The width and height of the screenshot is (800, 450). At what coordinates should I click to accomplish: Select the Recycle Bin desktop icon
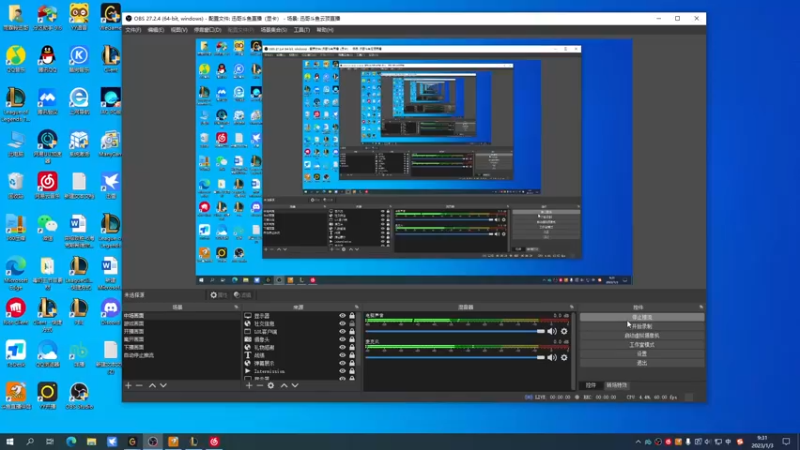click(16, 185)
